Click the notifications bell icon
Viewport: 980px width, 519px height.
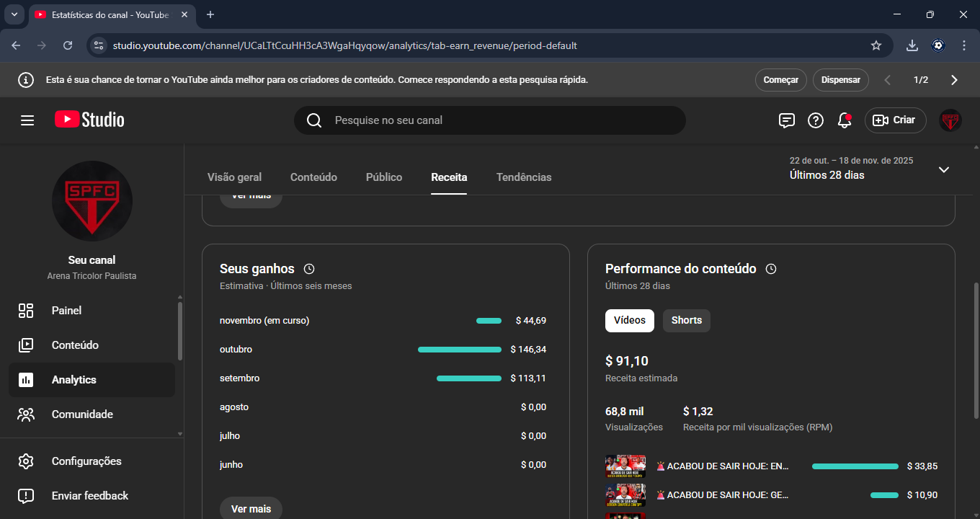pyautogui.click(x=845, y=120)
